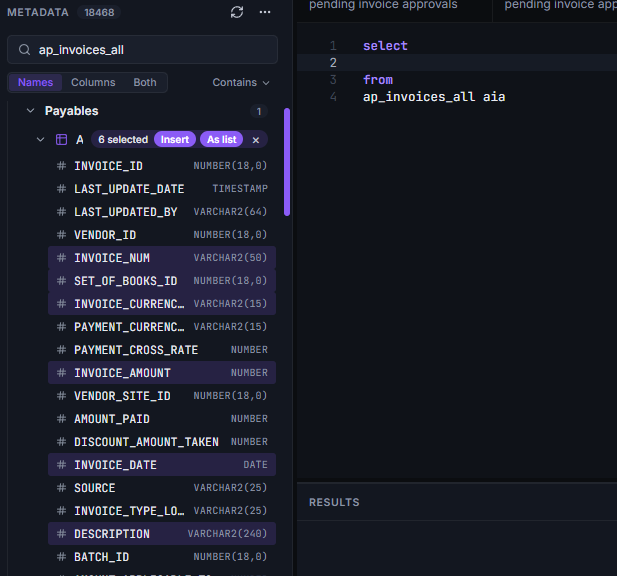
Task: Click hash icon beside SOURCE
Action: [x=61, y=488]
